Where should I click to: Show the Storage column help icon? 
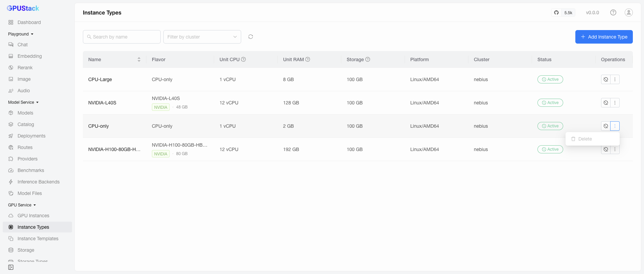click(368, 59)
